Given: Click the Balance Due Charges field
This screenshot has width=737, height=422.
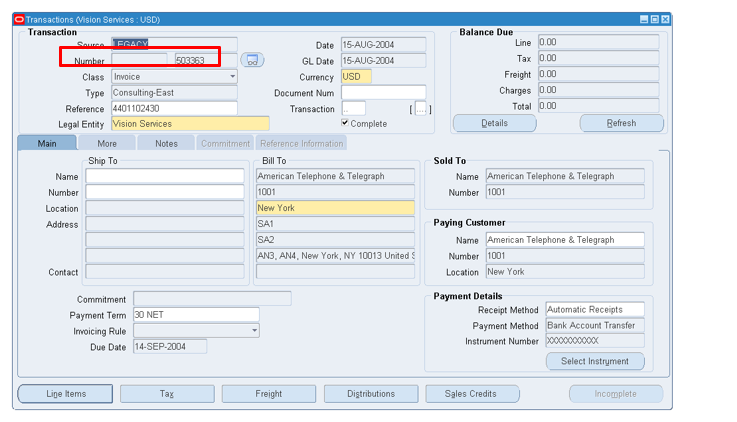Looking at the screenshot, I should (598, 90).
